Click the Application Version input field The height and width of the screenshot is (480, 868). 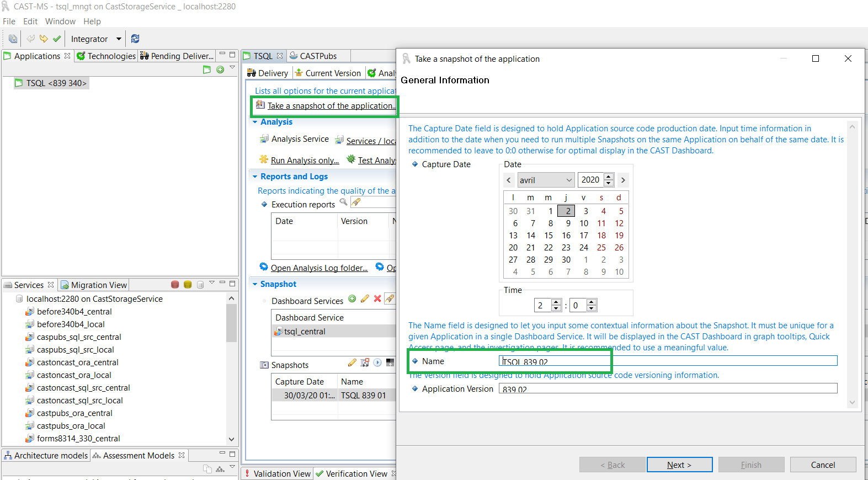coord(668,388)
